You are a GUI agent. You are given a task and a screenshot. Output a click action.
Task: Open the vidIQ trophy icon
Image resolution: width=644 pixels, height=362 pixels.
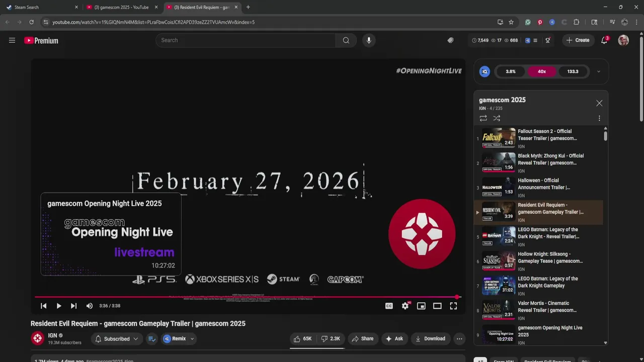[548, 40]
